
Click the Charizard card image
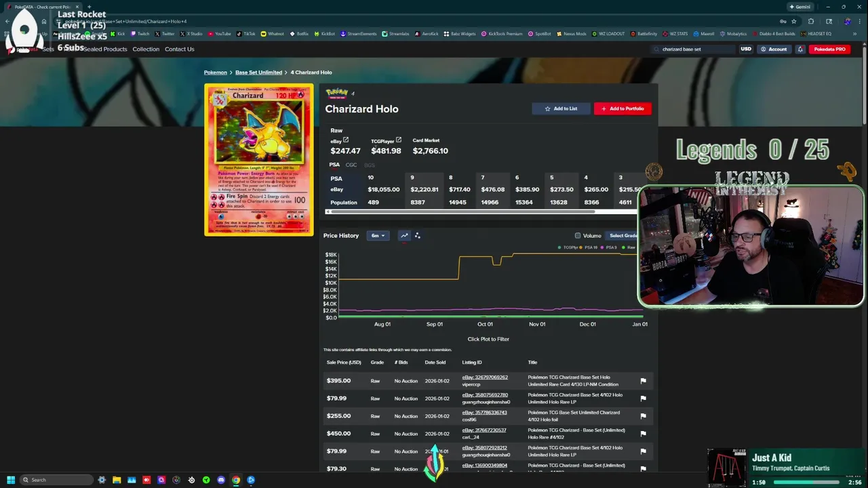pyautogui.click(x=259, y=160)
